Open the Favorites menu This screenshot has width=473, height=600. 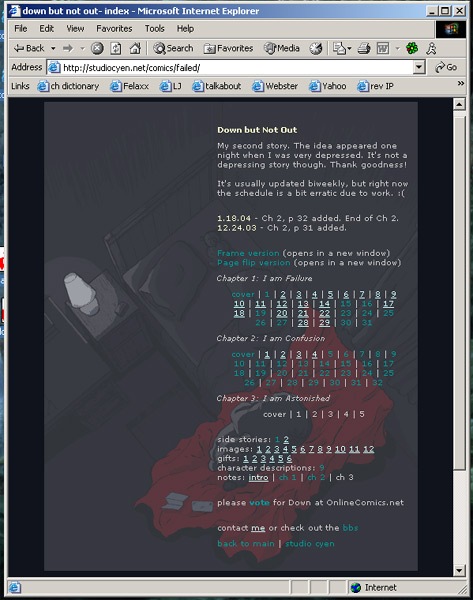click(x=114, y=29)
